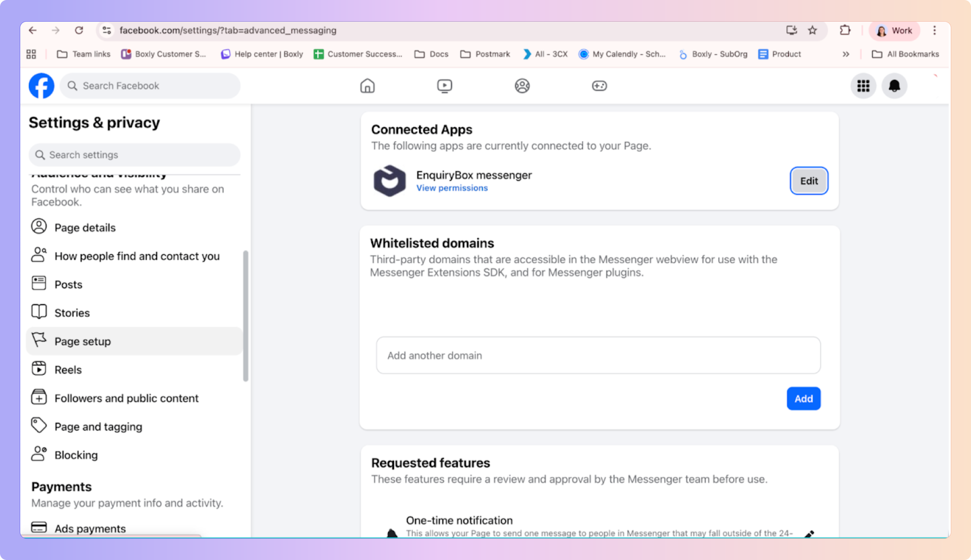The height and width of the screenshot is (560, 971).
Task: Open the Video tab icon
Action: click(444, 86)
